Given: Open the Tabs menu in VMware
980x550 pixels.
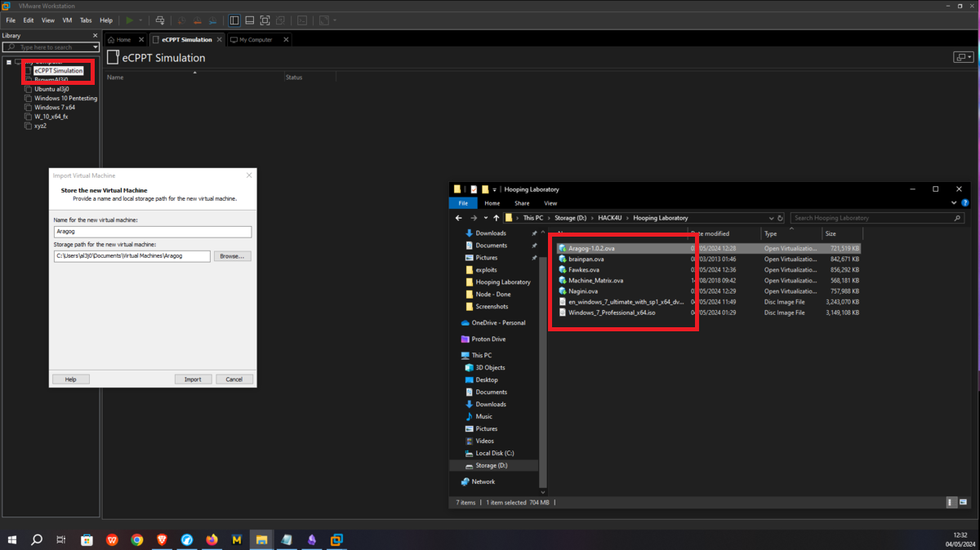Looking at the screenshot, I should [x=86, y=20].
